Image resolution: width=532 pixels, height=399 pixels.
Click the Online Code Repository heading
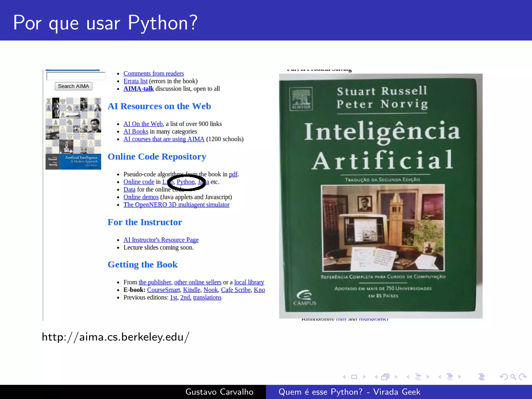pos(157,157)
